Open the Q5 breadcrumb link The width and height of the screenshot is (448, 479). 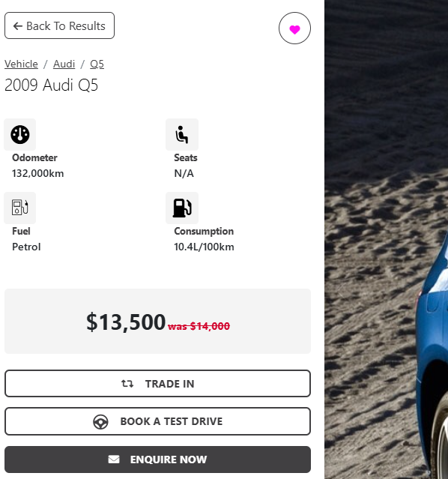pos(97,64)
